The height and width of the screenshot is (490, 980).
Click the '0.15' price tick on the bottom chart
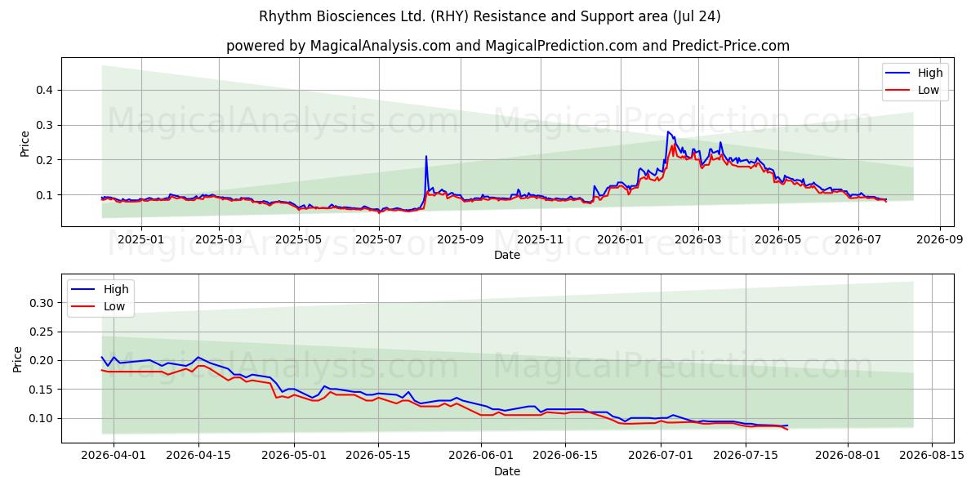point(42,390)
